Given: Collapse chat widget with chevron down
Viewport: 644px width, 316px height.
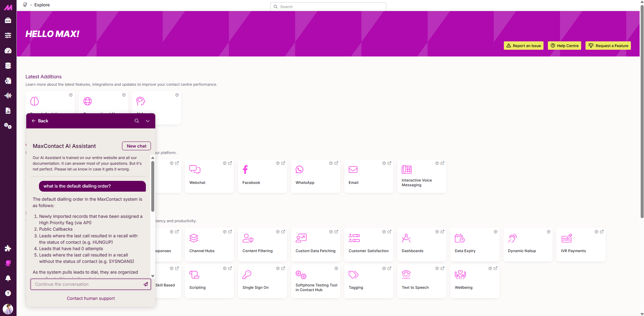Looking at the screenshot, I should tap(148, 121).
